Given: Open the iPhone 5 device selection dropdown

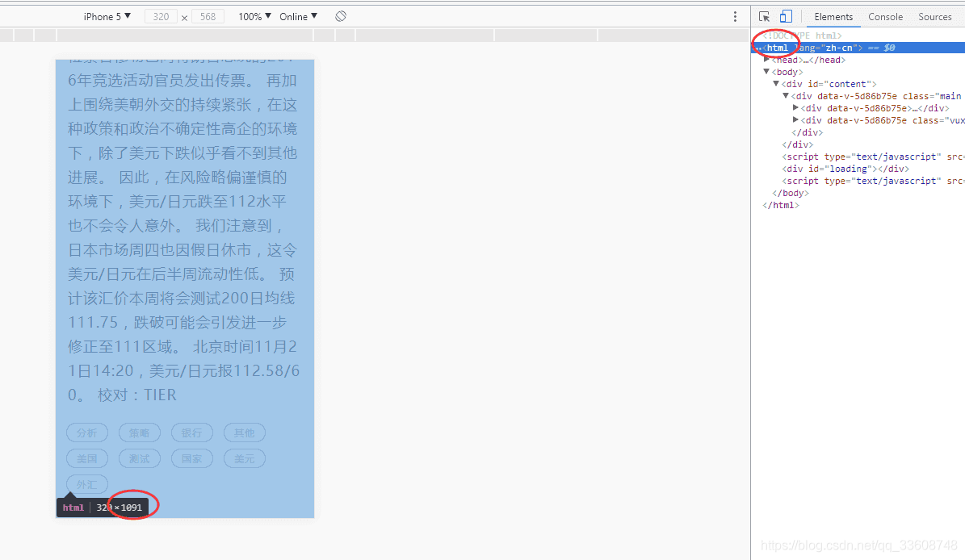Looking at the screenshot, I should (x=106, y=15).
